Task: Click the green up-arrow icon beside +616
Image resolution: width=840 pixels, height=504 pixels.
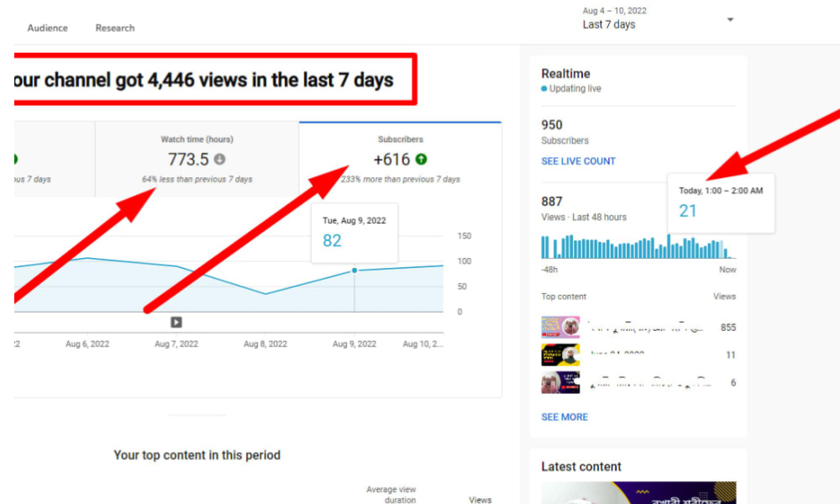Action: tap(421, 160)
